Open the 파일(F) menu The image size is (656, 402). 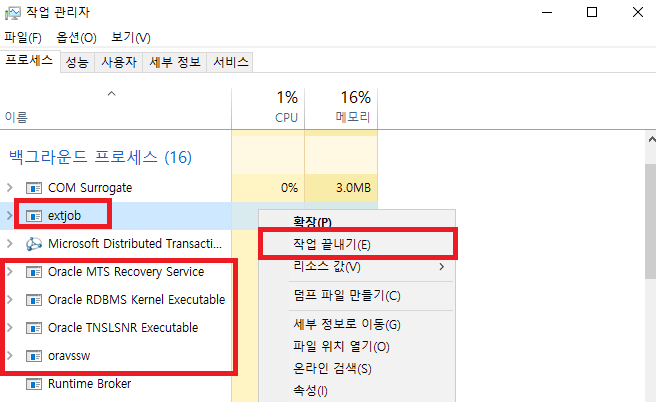23,38
